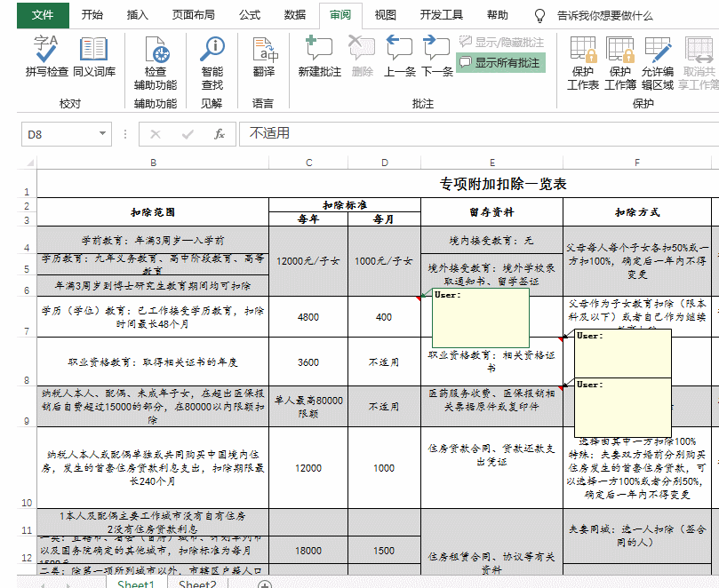Select column F header
719x588 pixels.
click(x=637, y=163)
